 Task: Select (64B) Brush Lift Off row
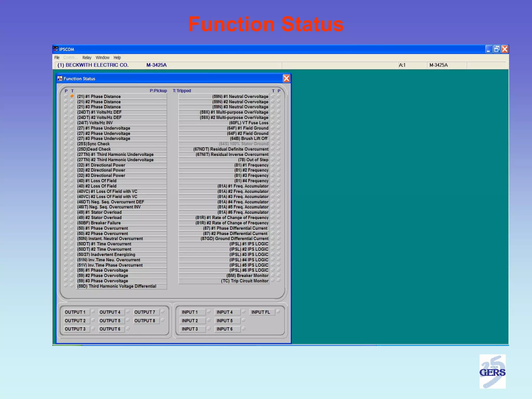[224, 139]
